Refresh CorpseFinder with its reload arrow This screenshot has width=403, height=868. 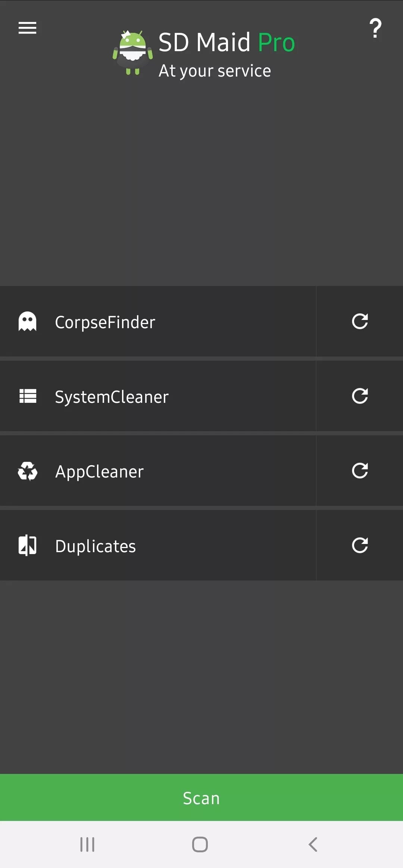click(x=360, y=321)
